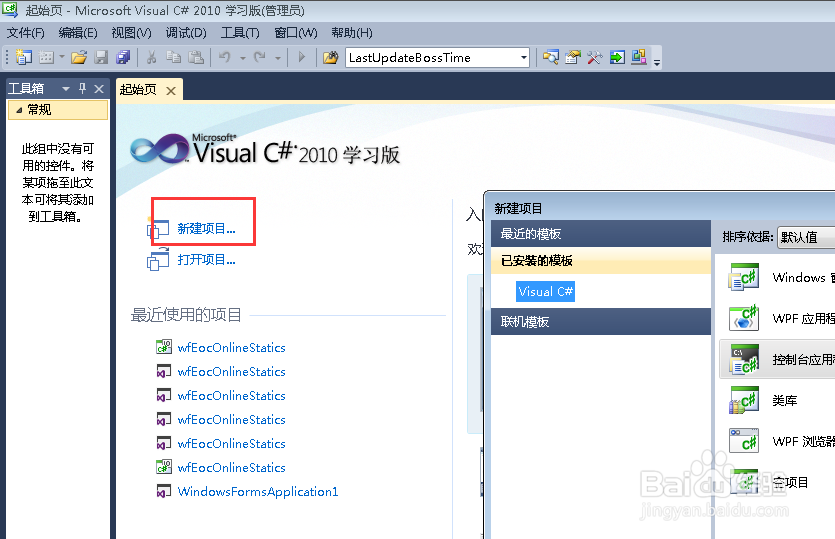835x539 pixels.
Task: Click the Open File folder icon
Action: point(79,57)
